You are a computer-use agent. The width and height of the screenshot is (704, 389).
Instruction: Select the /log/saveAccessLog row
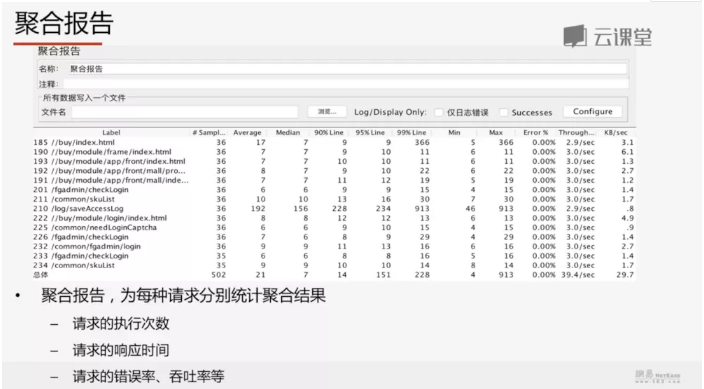(x=334, y=208)
